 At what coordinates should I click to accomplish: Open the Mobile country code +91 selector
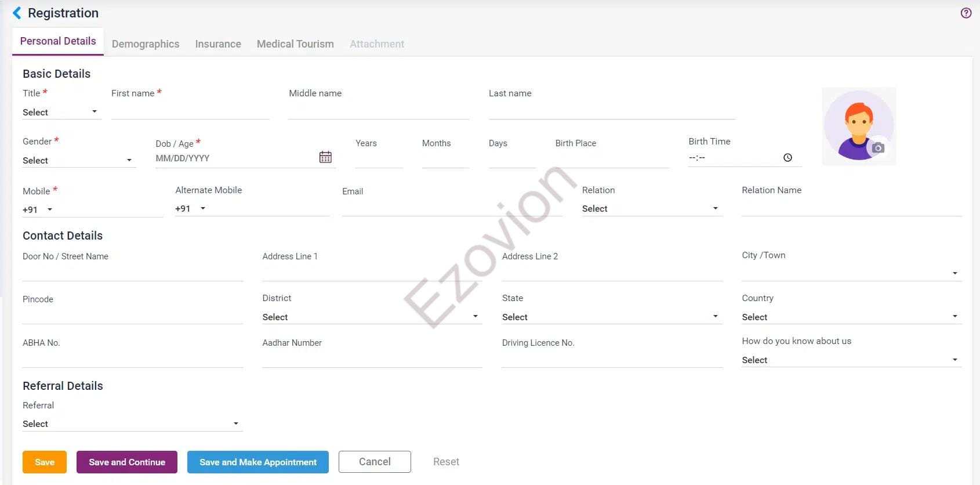point(38,209)
